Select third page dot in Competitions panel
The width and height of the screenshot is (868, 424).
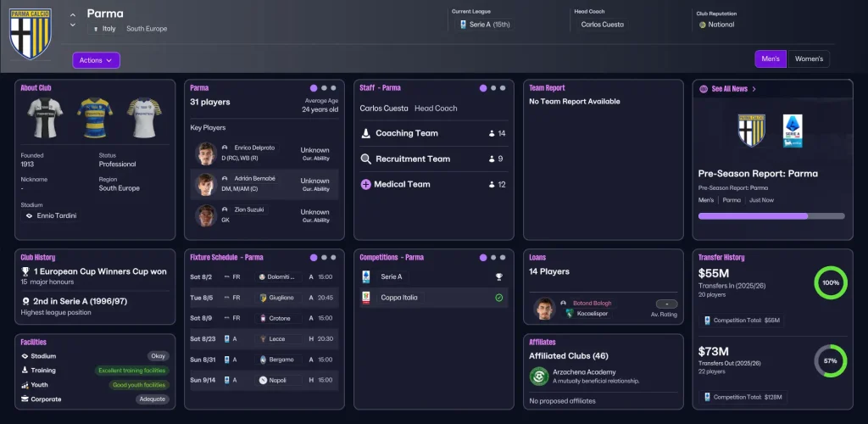[503, 258]
